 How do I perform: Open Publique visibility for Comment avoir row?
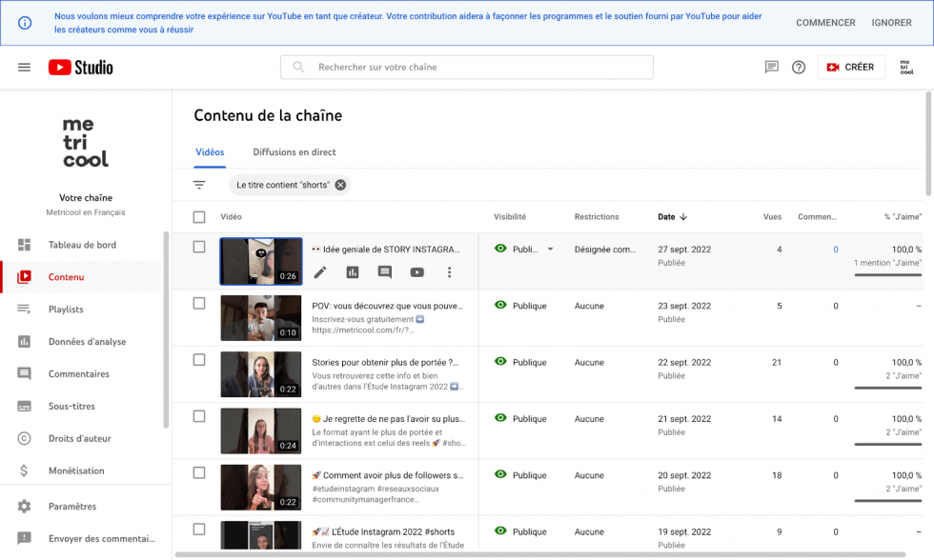point(530,475)
